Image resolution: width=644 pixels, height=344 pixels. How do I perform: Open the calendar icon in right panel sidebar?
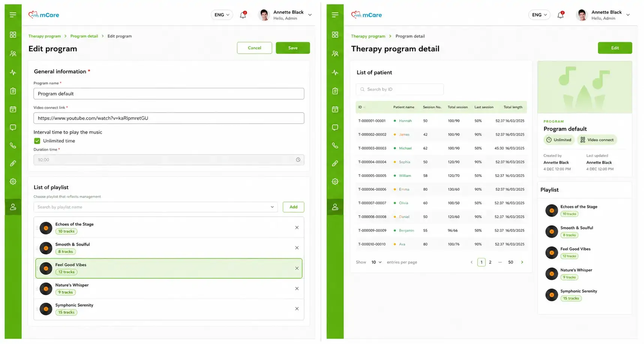click(x=335, y=109)
